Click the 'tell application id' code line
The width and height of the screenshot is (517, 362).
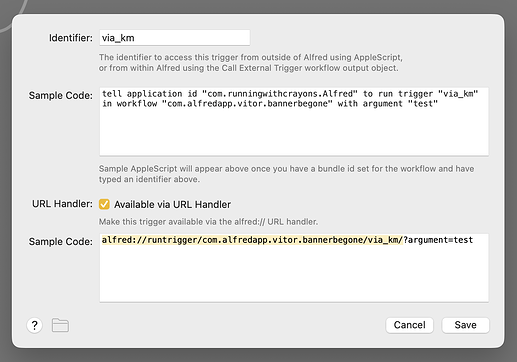pos(290,94)
